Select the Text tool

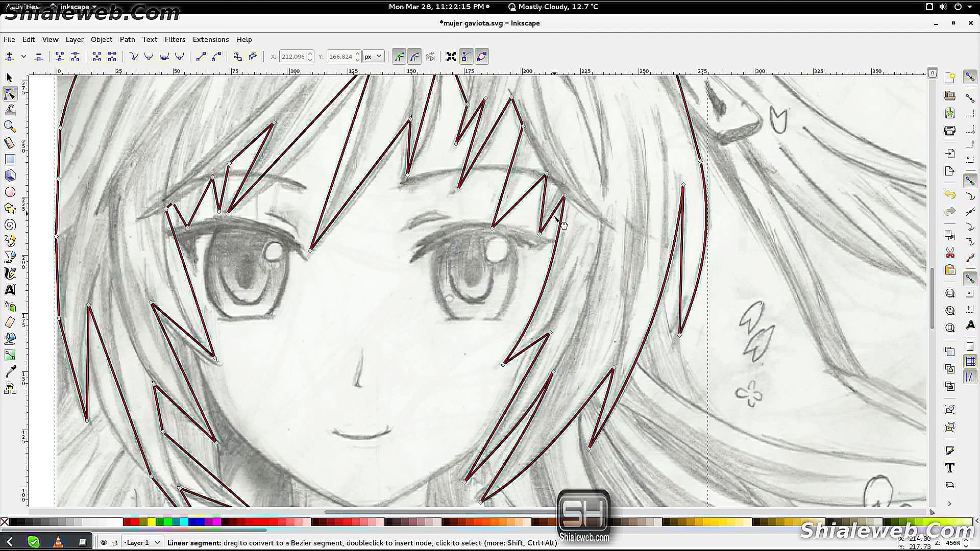(x=10, y=290)
